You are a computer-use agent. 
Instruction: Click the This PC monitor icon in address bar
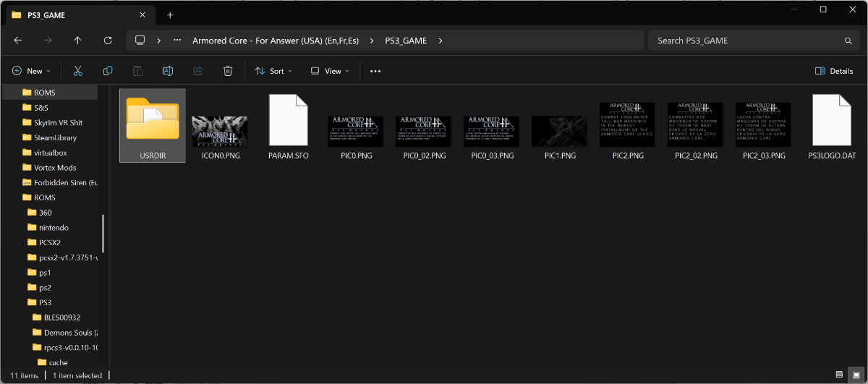[x=140, y=40]
